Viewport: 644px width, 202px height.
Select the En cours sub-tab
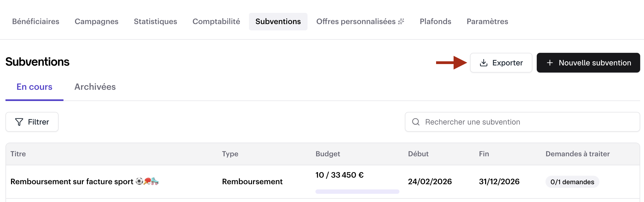coord(34,87)
